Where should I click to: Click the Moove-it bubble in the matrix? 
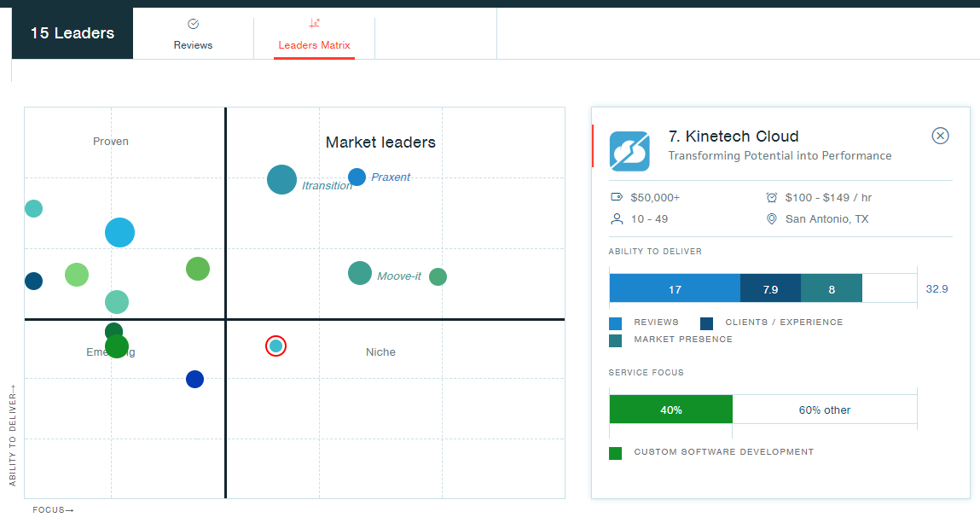(360, 273)
